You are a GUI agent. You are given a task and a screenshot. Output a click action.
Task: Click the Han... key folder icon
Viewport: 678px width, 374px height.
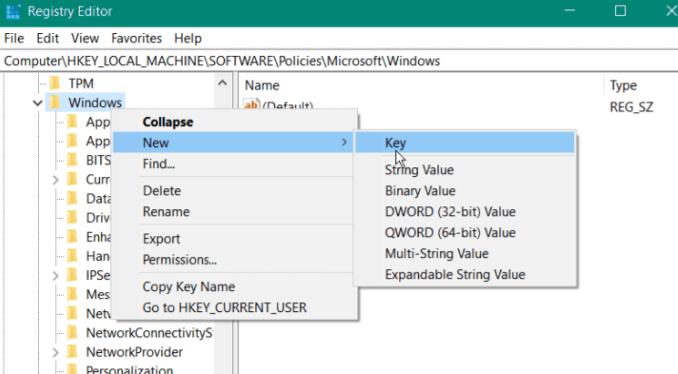tap(72, 256)
